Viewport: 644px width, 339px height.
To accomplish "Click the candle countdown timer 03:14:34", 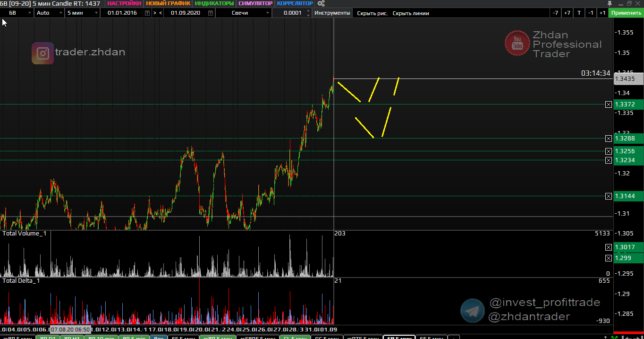I will point(596,73).
